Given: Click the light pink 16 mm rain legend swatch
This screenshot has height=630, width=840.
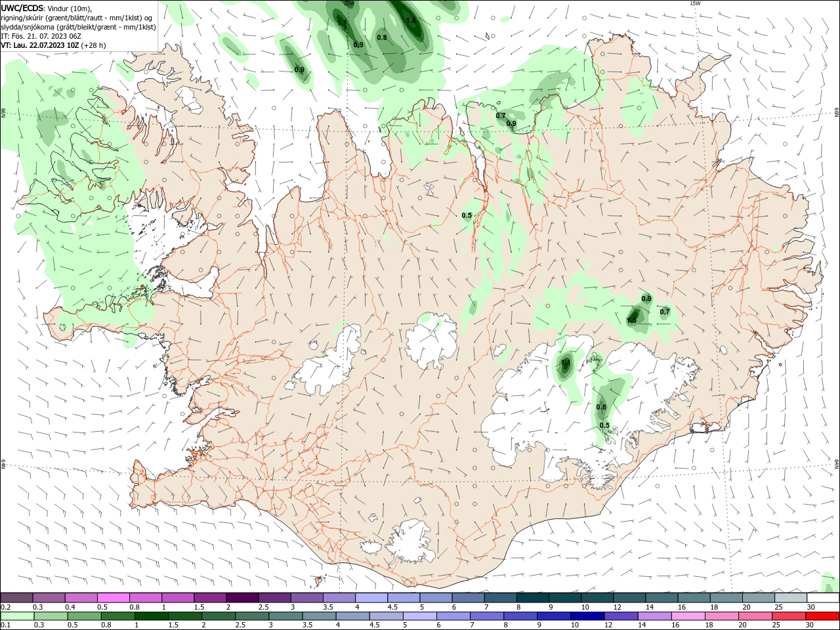Looking at the screenshot, I should point(688,616).
